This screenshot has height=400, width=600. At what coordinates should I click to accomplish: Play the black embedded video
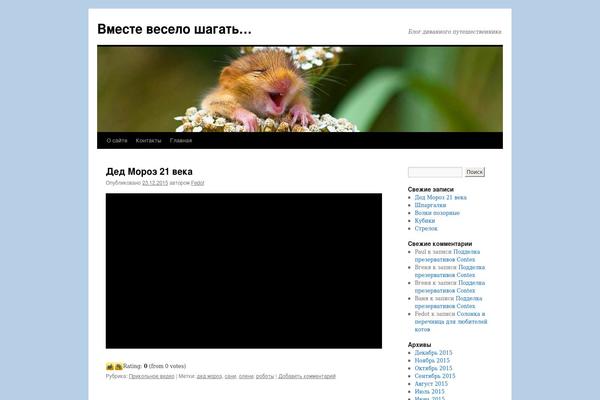[x=244, y=271]
